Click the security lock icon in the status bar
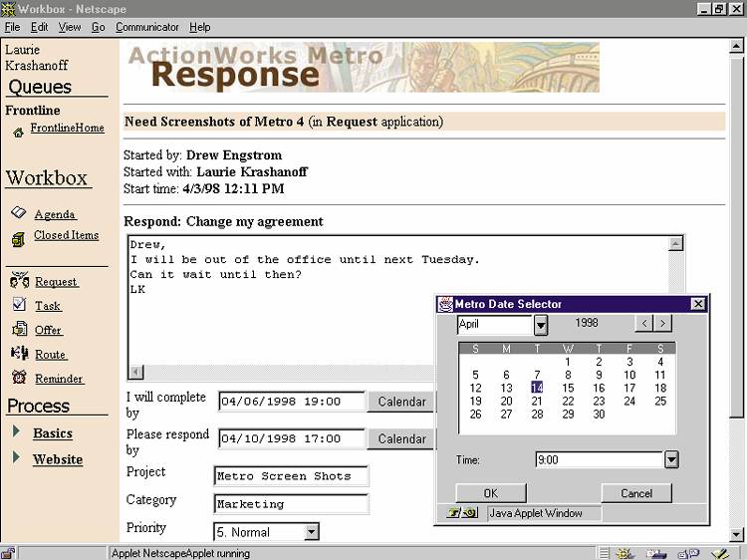 point(8,553)
